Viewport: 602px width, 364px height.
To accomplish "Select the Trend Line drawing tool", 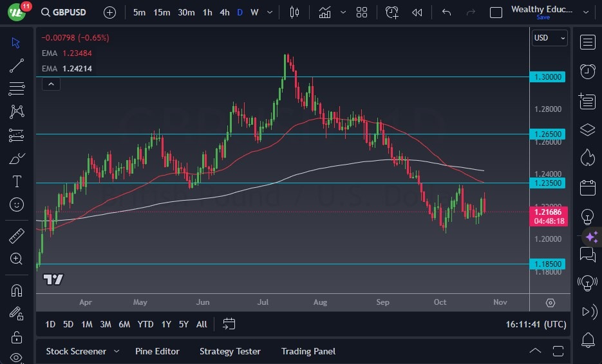I will (x=17, y=66).
